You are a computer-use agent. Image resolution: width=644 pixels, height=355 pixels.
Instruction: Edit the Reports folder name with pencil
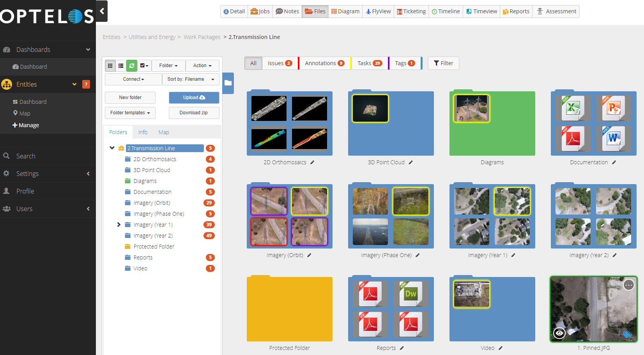click(x=402, y=348)
